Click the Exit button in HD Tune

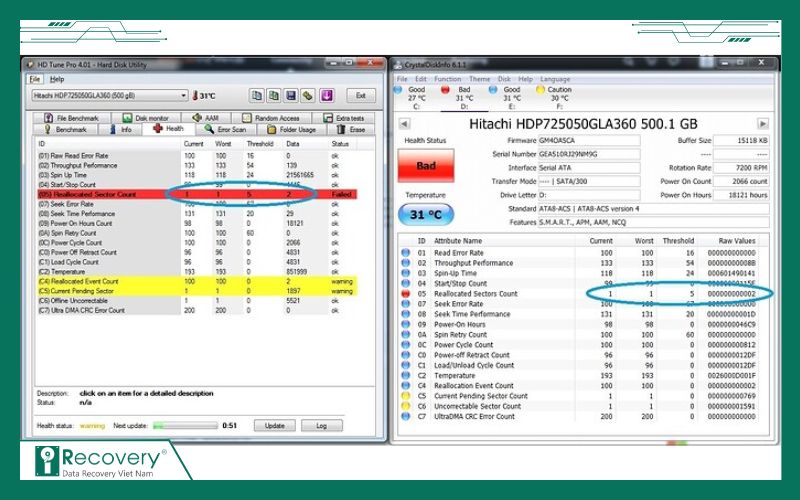(x=361, y=95)
